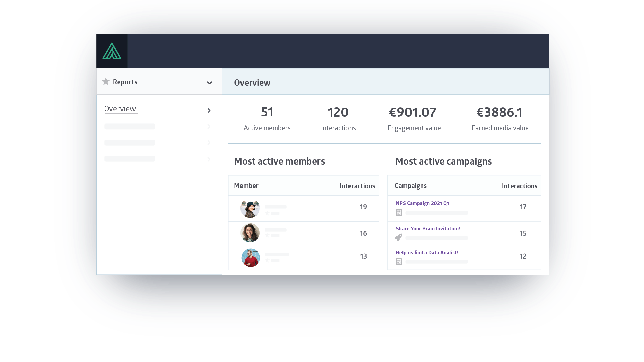
Task: Open Help us find a Data Analist link
Action: coord(427,253)
